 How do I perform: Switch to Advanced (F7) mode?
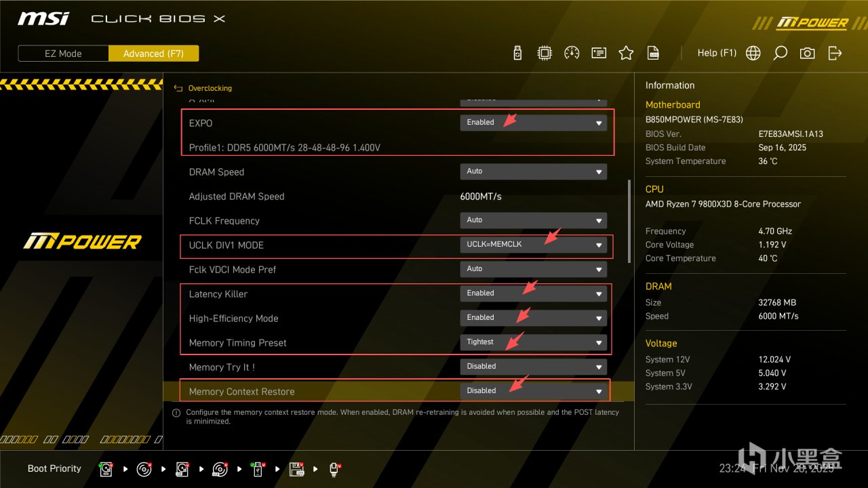153,54
